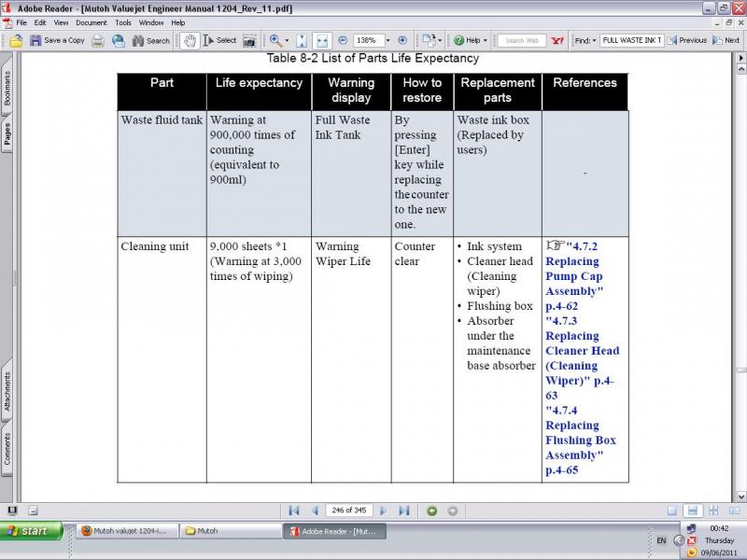
Task: Open the rotate view dropdown arrow
Action: pyautogui.click(x=440, y=40)
